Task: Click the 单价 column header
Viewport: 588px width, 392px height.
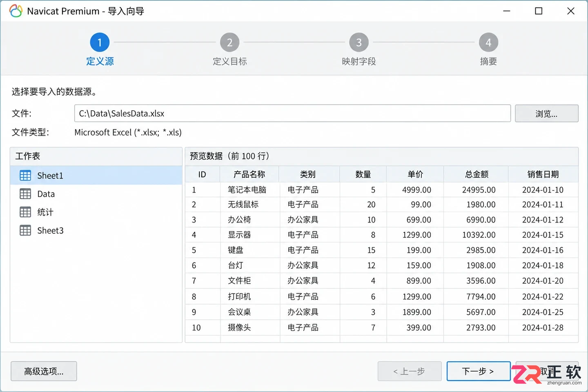Action: [x=415, y=174]
